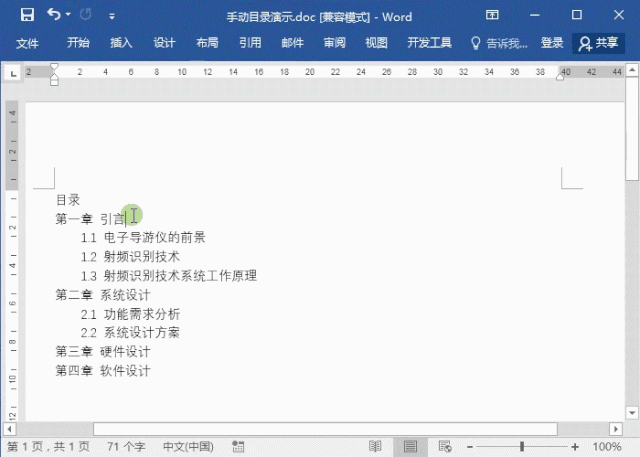
Task: Click the page count 第1页，共1页 in status bar
Action: point(48,447)
